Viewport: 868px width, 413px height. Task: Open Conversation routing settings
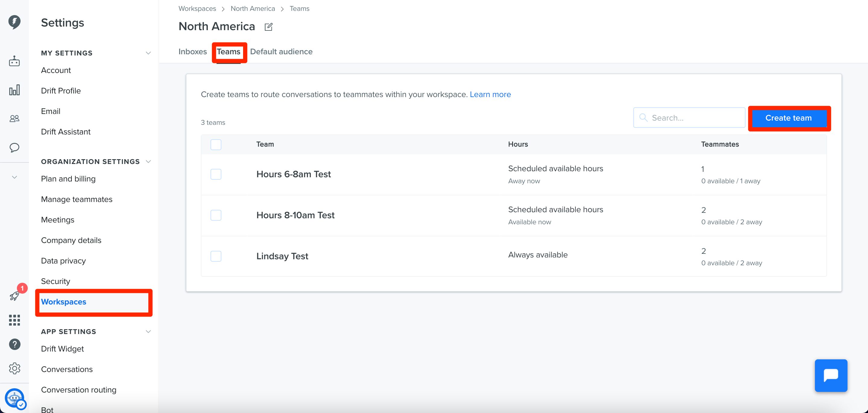(78, 389)
